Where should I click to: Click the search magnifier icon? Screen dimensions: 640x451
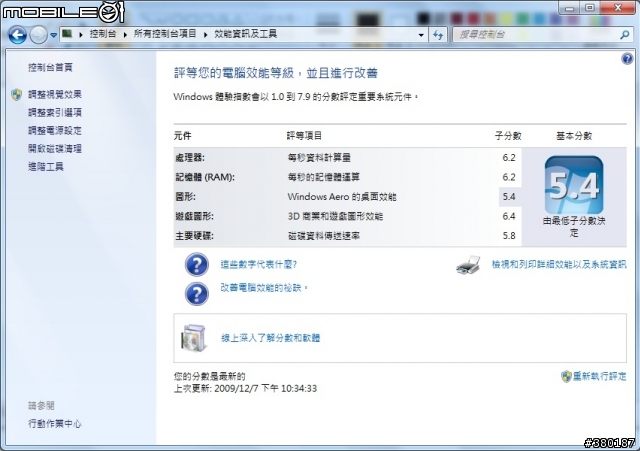tap(624, 35)
